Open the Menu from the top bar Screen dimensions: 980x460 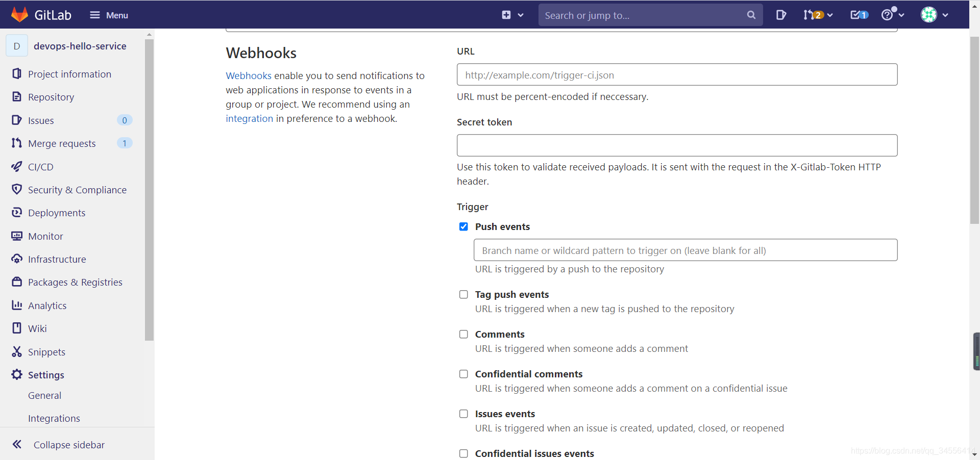click(x=109, y=15)
